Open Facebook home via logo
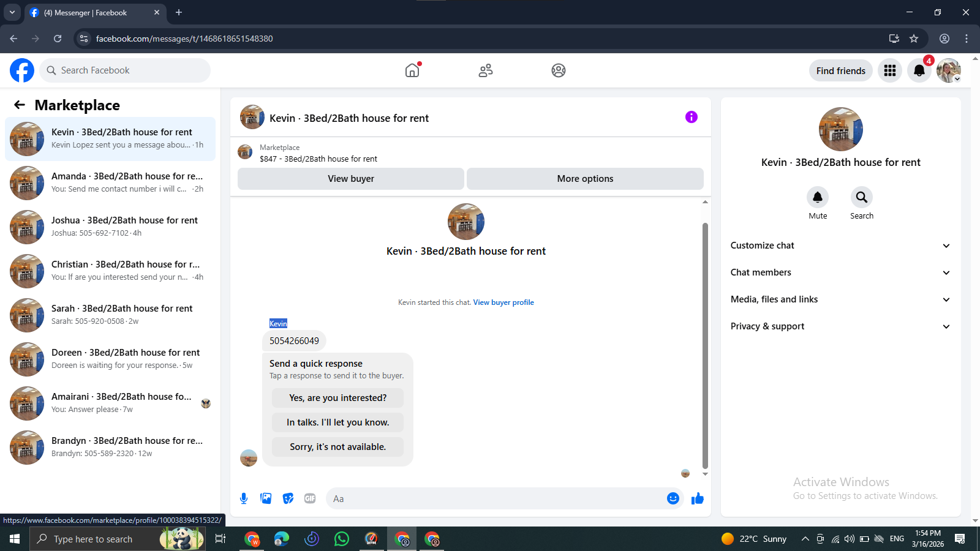This screenshot has height=551, width=980. coord(22,70)
